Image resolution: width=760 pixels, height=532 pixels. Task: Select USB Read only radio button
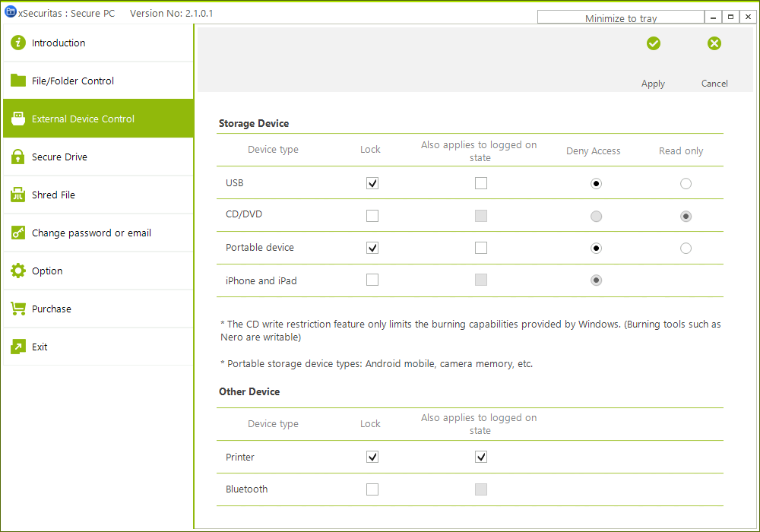pos(686,184)
